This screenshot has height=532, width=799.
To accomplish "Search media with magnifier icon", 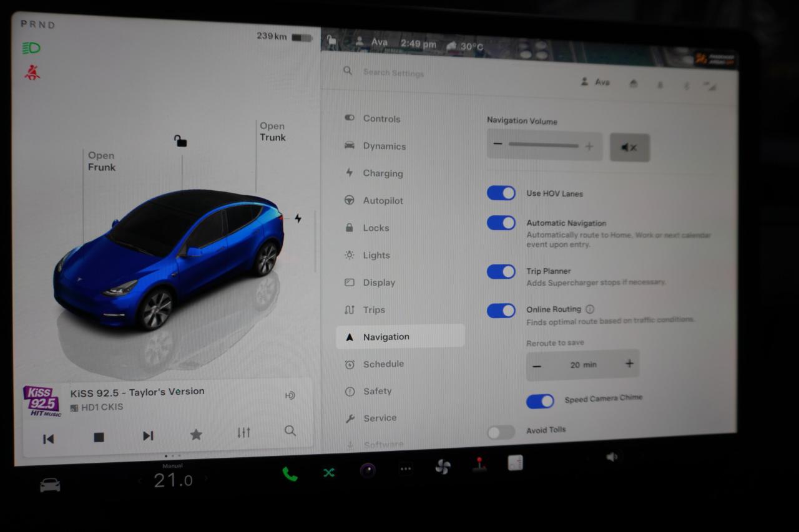I will click(x=290, y=430).
